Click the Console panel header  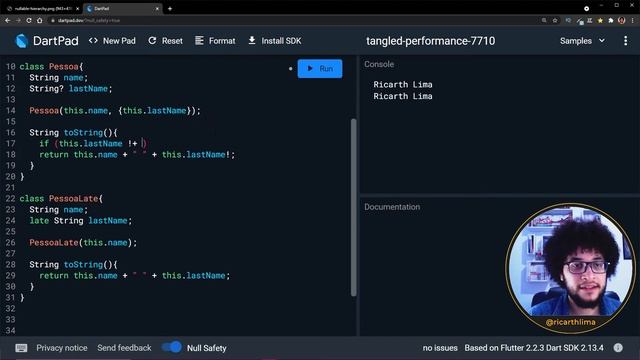coord(379,64)
